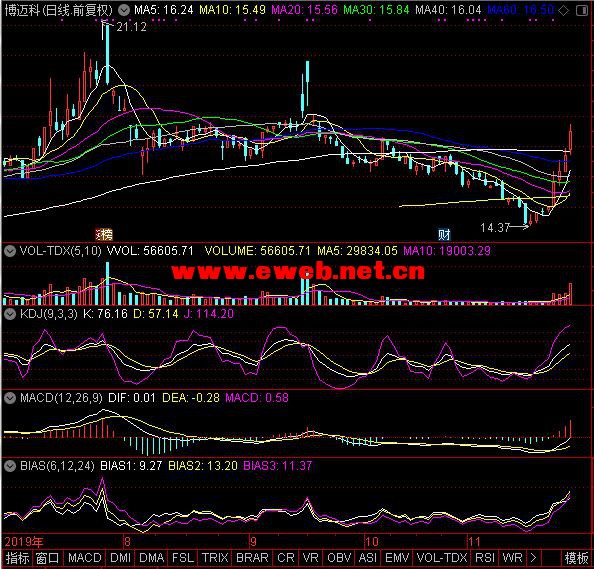Click the diamond icon at top right

tap(564, 11)
